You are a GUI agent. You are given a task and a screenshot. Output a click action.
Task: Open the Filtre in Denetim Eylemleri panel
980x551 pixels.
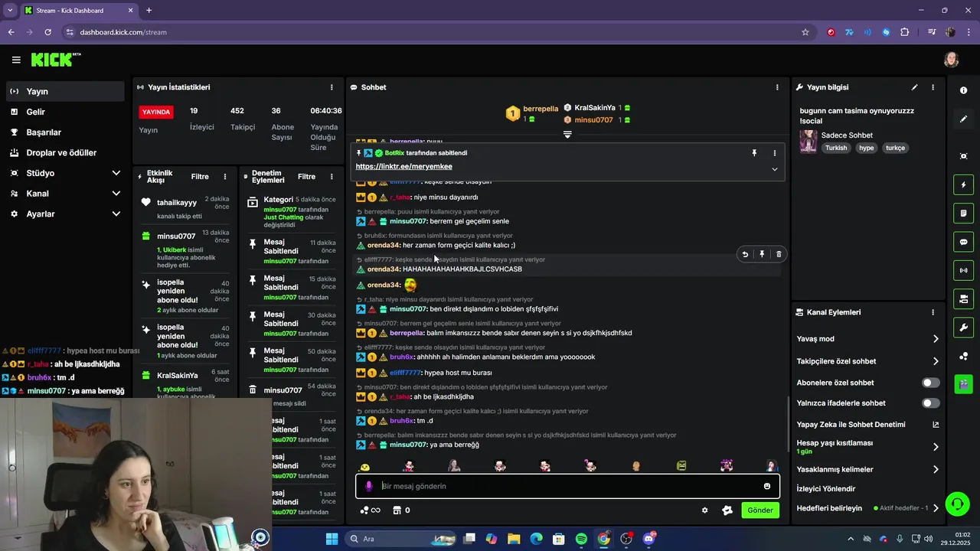(x=306, y=177)
